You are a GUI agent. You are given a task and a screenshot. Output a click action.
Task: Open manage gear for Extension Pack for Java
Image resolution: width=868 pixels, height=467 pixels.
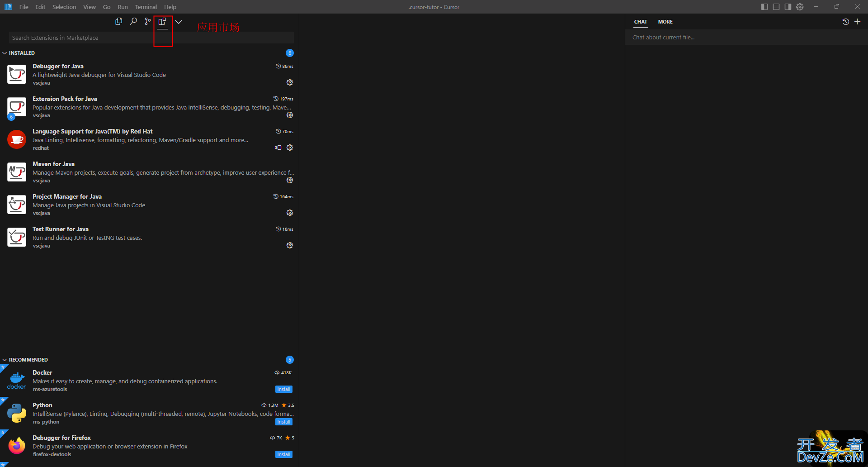[x=290, y=115]
